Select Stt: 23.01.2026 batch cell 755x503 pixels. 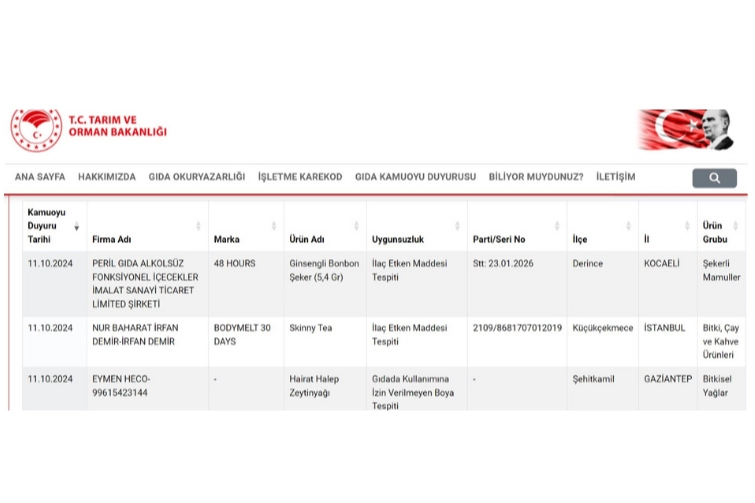click(x=517, y=284)
